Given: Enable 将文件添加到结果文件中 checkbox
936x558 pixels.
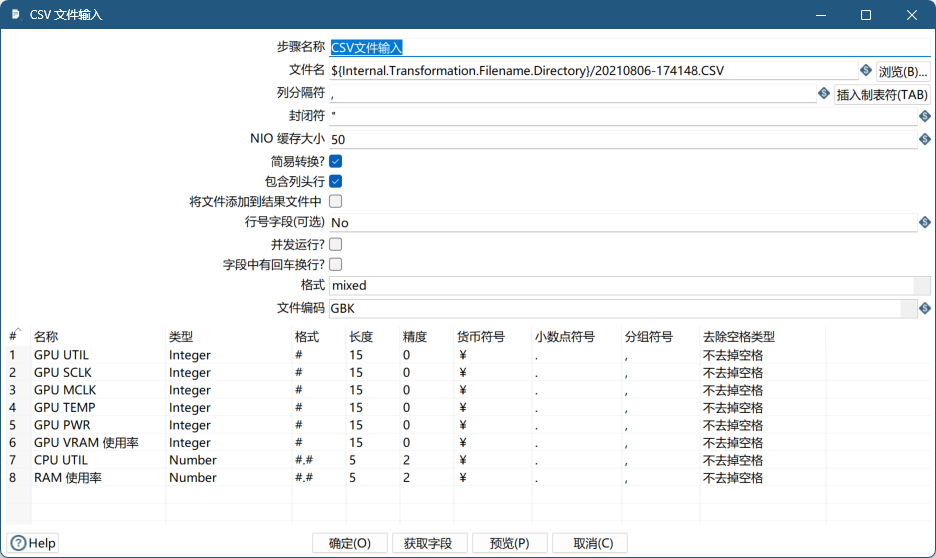Looking at the screenshot, I should coord(336,201).
